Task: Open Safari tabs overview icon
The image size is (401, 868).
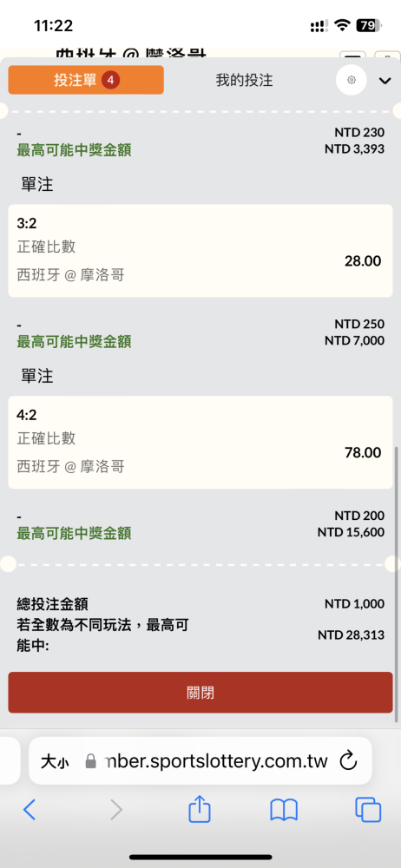Action: [368, 811]
